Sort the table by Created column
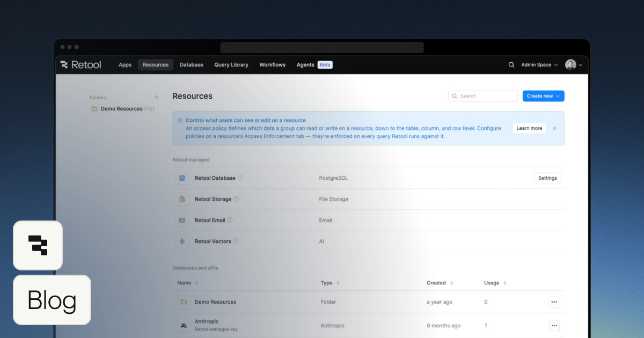Image resolution: width=644 pixels, height=338 pixels. 440,283
